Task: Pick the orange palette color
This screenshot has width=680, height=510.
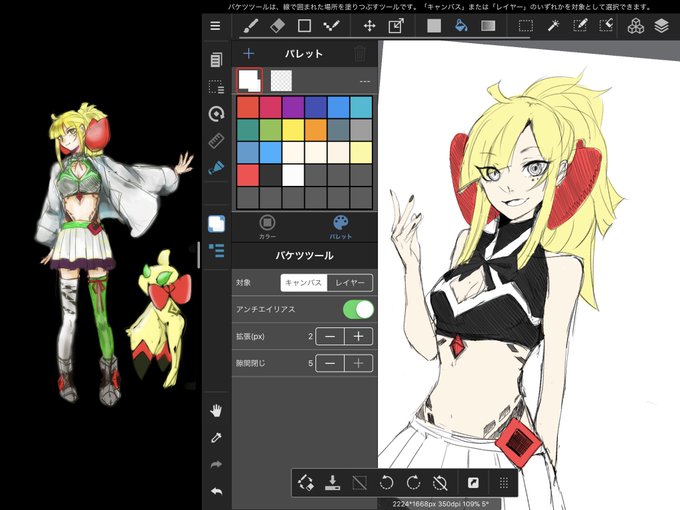Action: pyautogui.click(x=316, y=130)
